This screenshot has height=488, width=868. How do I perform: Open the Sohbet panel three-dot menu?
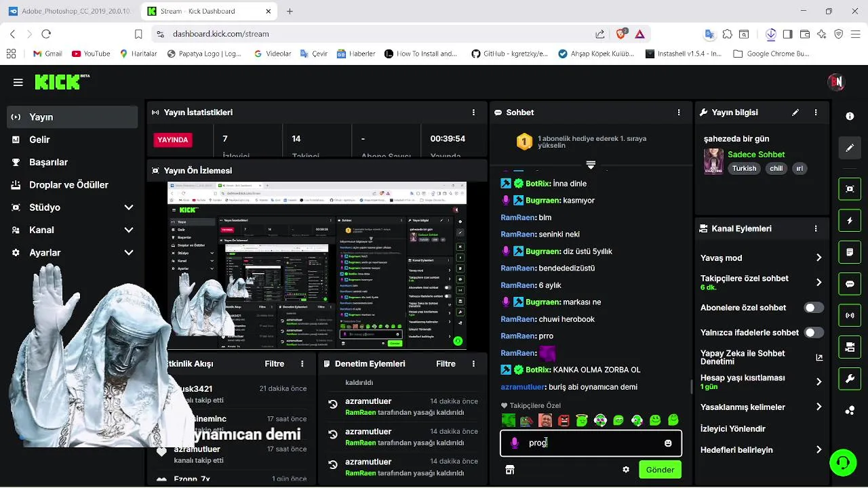tap(679, 113)
